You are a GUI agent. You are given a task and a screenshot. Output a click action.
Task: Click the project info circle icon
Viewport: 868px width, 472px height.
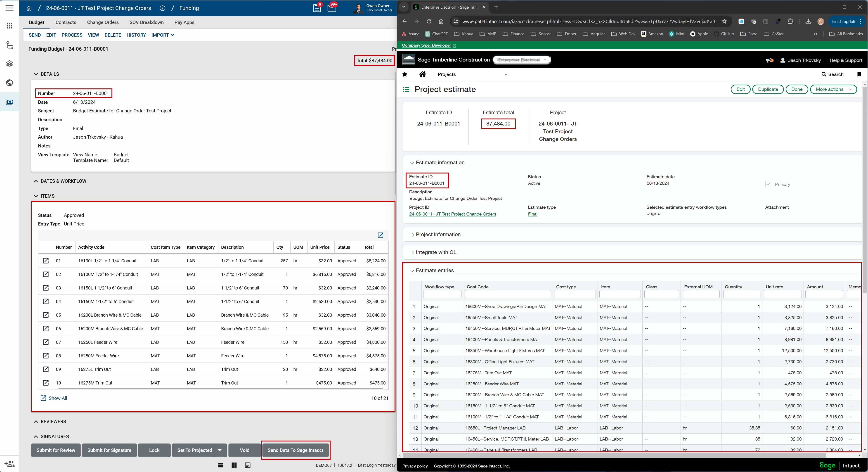coord(162,8)
